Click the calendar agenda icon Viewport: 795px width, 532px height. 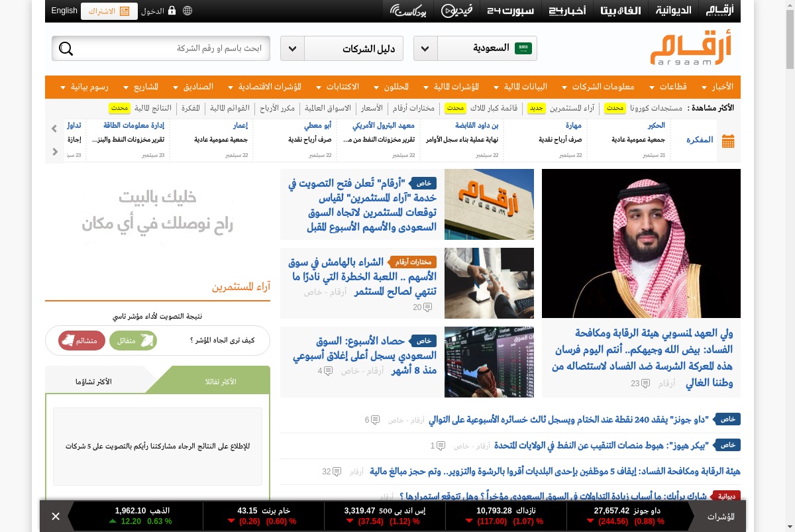pyautogui.click(x=728, y=140)
